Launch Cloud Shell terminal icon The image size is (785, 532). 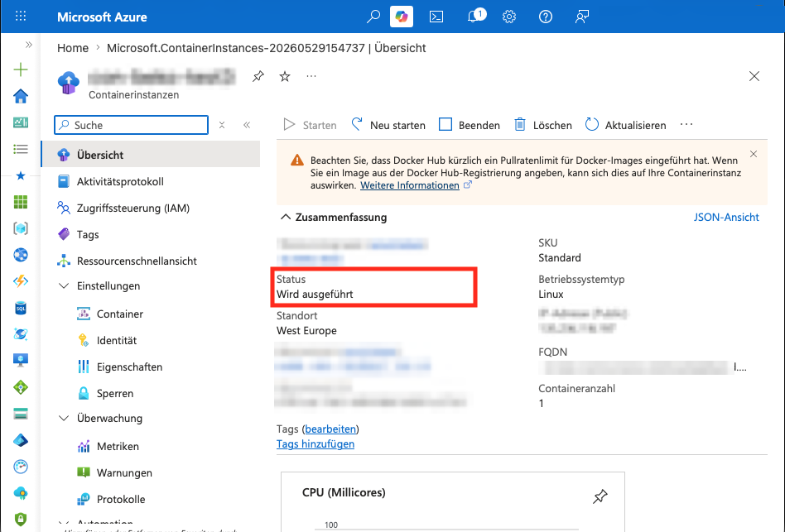point(436,17)
